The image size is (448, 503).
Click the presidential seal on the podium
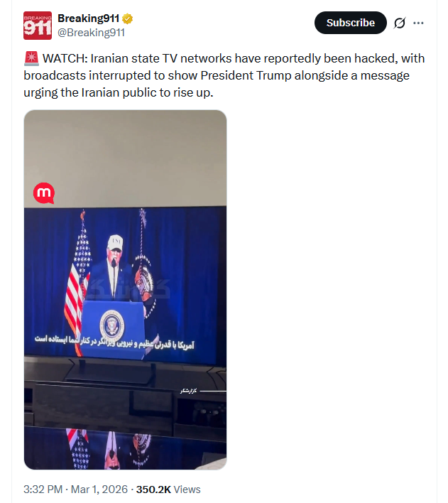click(x=112, y=325)
